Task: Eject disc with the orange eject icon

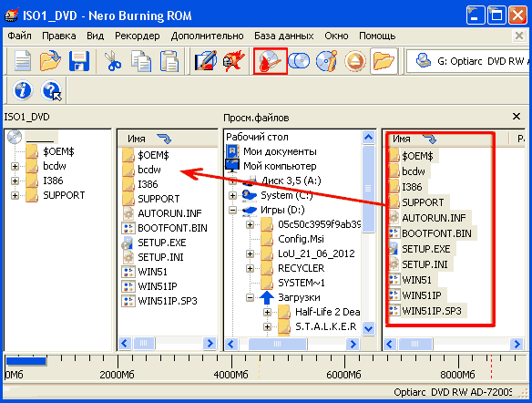Action: 355,61
